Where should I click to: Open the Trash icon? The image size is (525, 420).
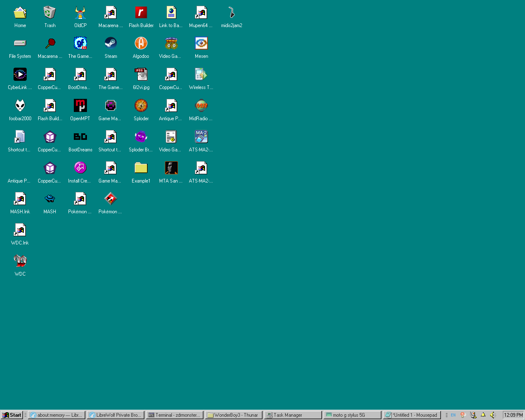point(50,13)
